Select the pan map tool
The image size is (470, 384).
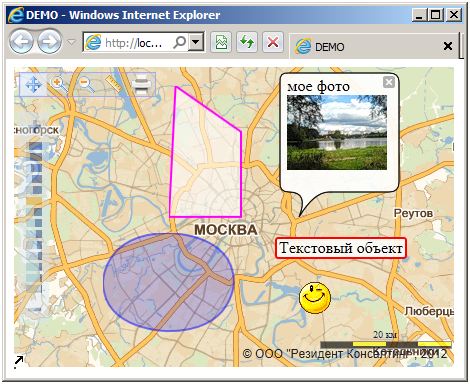33,85
